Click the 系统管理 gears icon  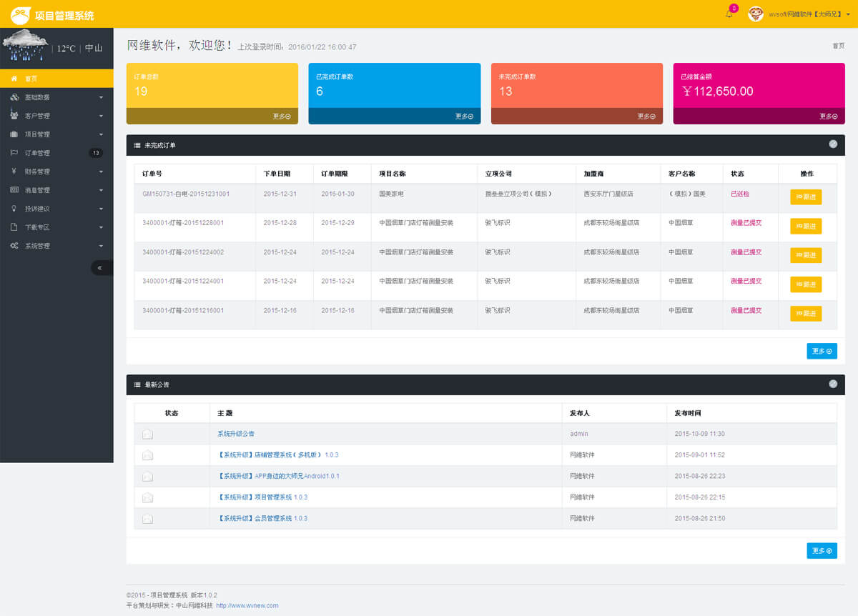(x=14, y=246)
